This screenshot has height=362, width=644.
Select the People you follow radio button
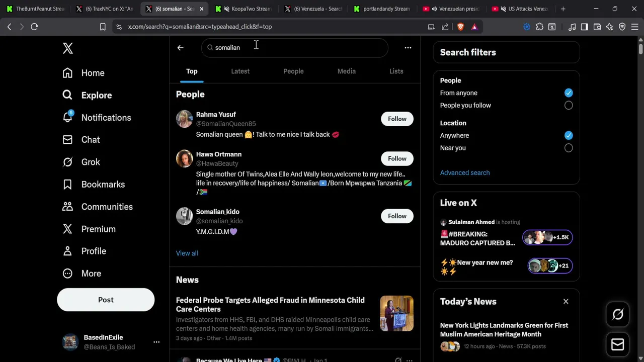[x=569, y=106]
